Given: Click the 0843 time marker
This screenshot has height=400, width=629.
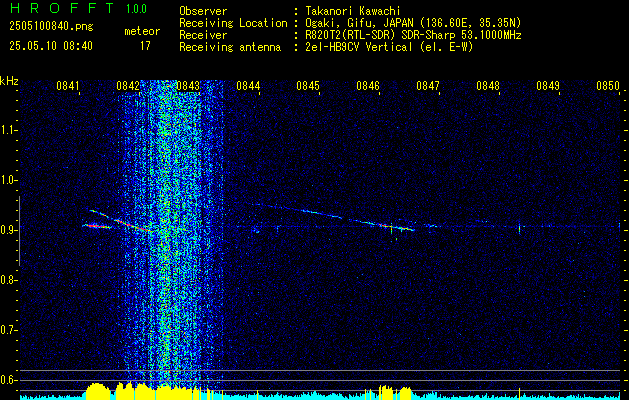Looking at the screenshot, I should tap(188, 86).
